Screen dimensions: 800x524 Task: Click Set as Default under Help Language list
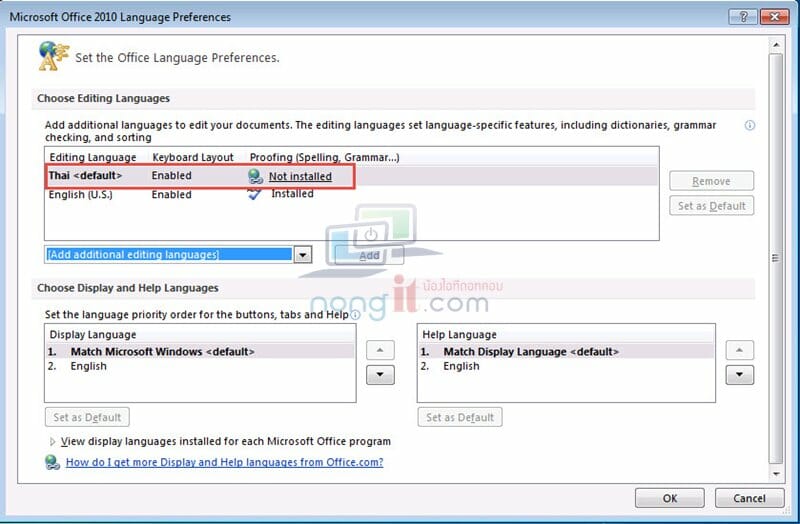(x=460, y=417)
